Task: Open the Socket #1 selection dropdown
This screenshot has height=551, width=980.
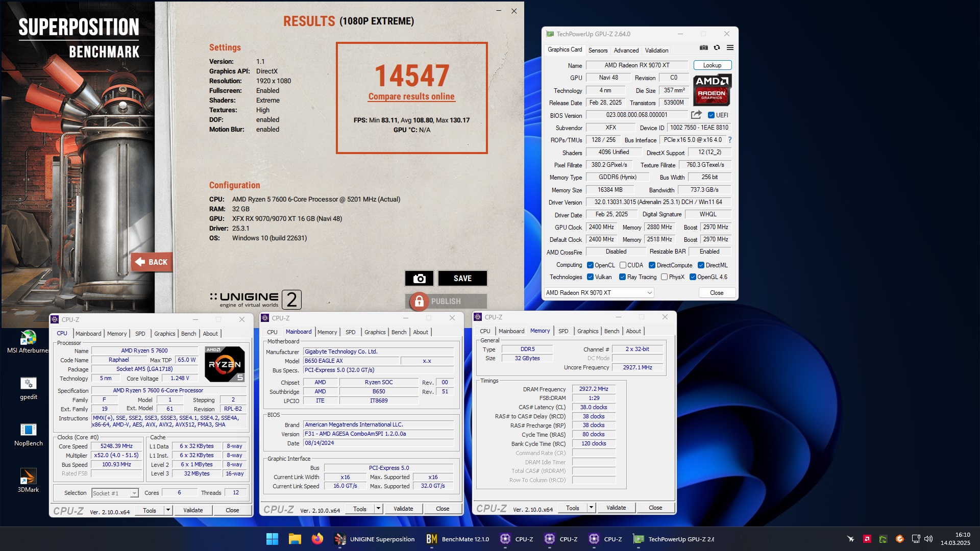Action: point(115,493)
